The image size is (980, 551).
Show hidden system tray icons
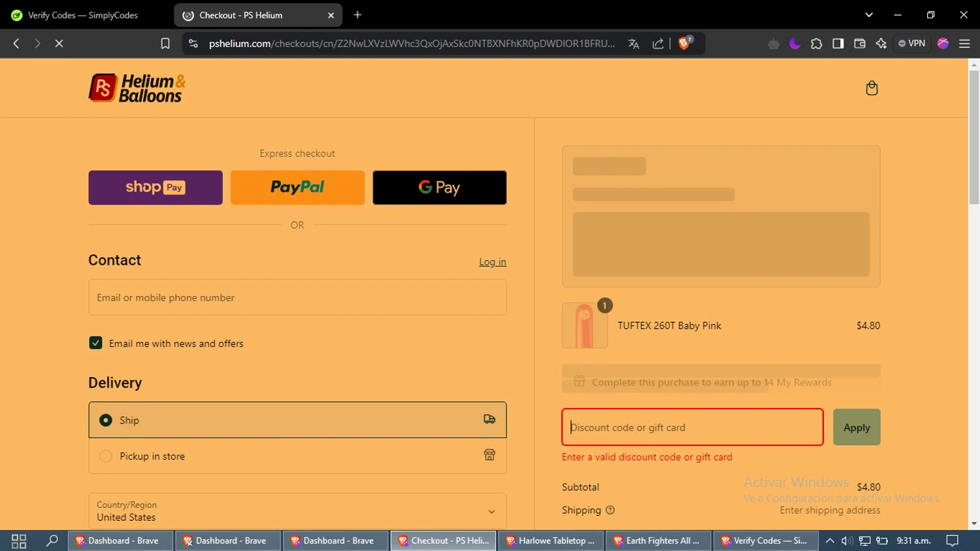click(830, 541)
